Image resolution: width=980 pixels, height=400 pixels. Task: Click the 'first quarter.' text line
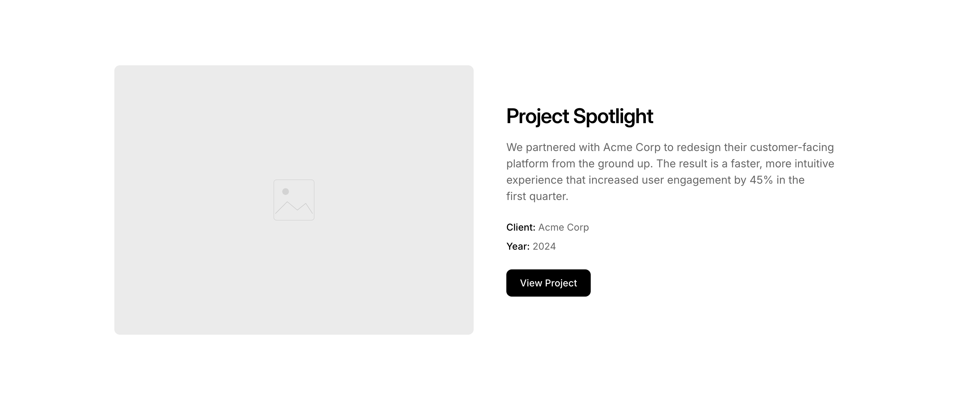(x=537, y=196)
